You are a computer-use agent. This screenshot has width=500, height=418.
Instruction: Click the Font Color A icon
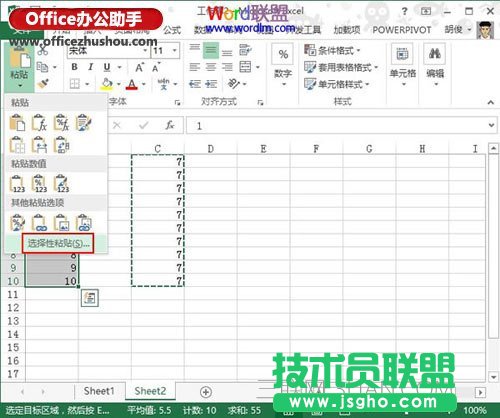tap(132, 84)
